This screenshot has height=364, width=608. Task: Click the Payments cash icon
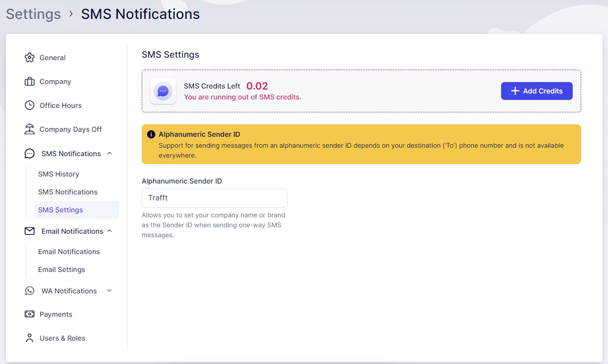pos(30,314)
